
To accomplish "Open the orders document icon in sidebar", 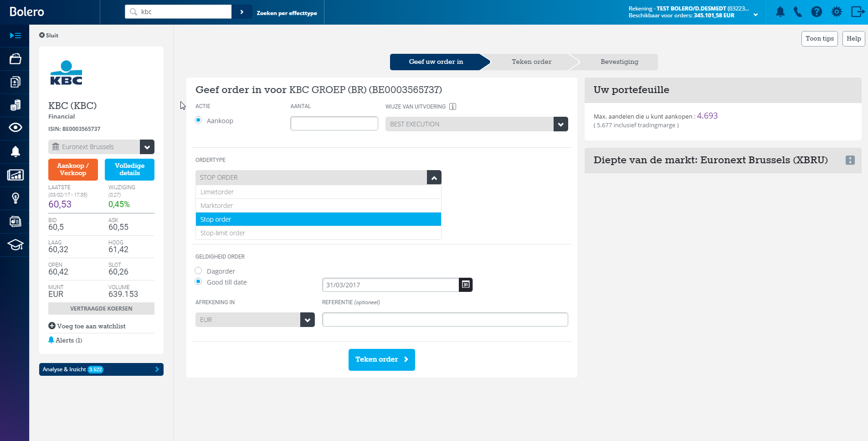I will [x=15, y=82].
